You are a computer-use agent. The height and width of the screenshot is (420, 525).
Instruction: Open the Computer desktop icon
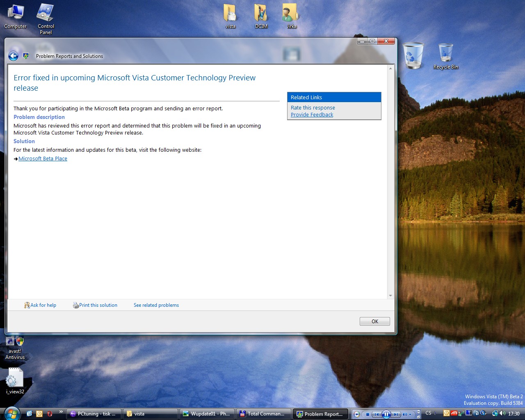15,16
